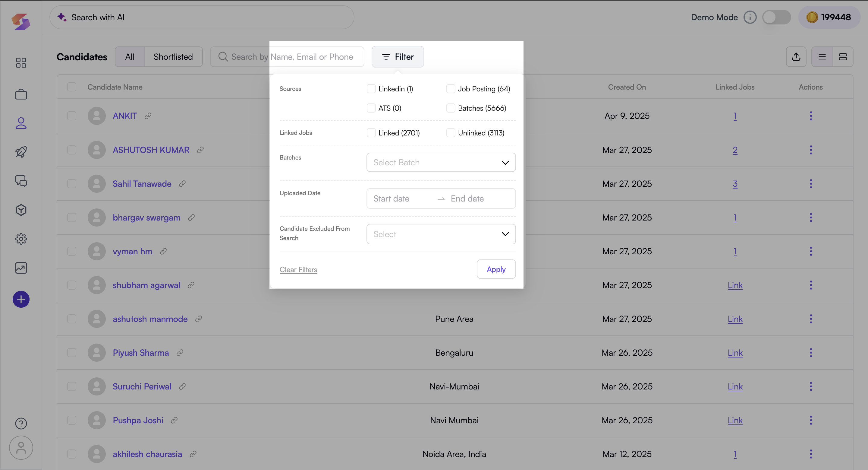Open linked jobs count 3 for Sahil Tanawade

click(x=735, y=184)
